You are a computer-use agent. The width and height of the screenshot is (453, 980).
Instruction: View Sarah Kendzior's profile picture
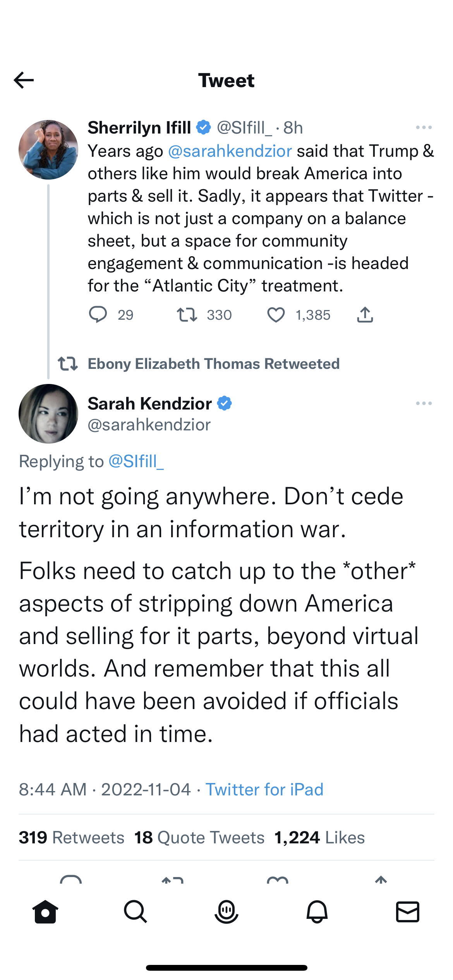point(48,414)
